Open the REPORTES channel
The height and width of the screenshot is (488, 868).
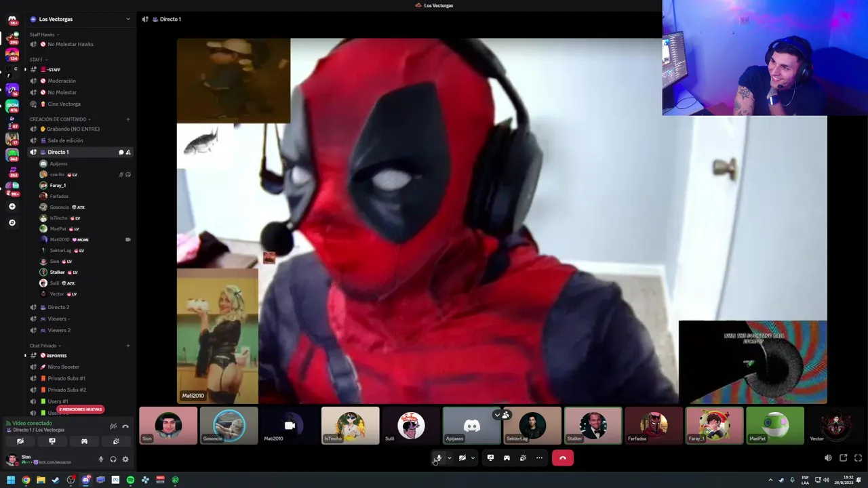click(x=80, y=355)
